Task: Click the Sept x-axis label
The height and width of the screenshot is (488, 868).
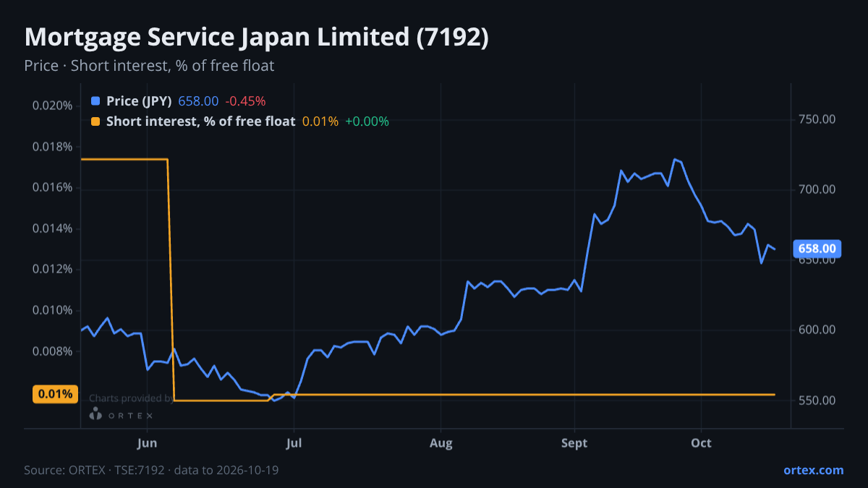Action: click(574, 442)
